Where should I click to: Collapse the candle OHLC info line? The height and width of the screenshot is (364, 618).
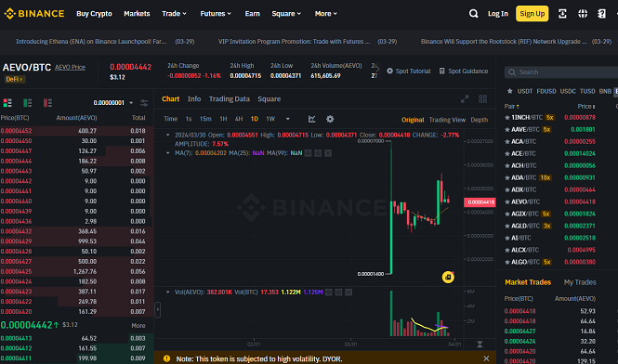click(x=168, y=135)
